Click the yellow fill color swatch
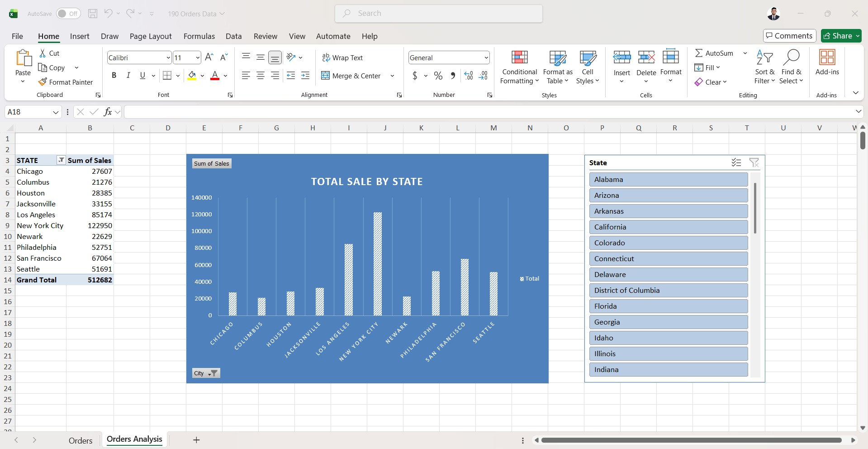Screen dimensions: 868x449 (192, 76)
